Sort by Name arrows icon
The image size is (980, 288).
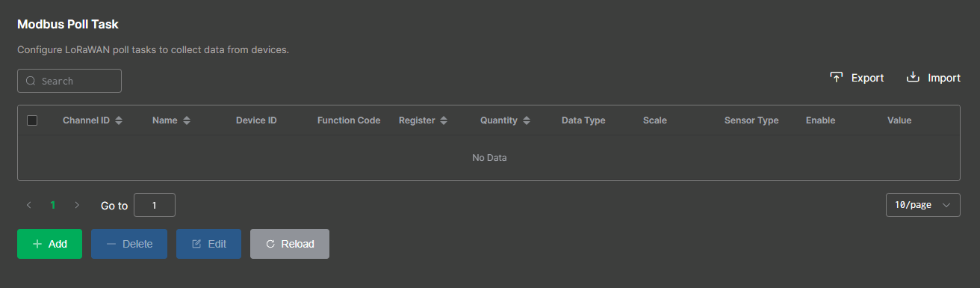[187, 120]
